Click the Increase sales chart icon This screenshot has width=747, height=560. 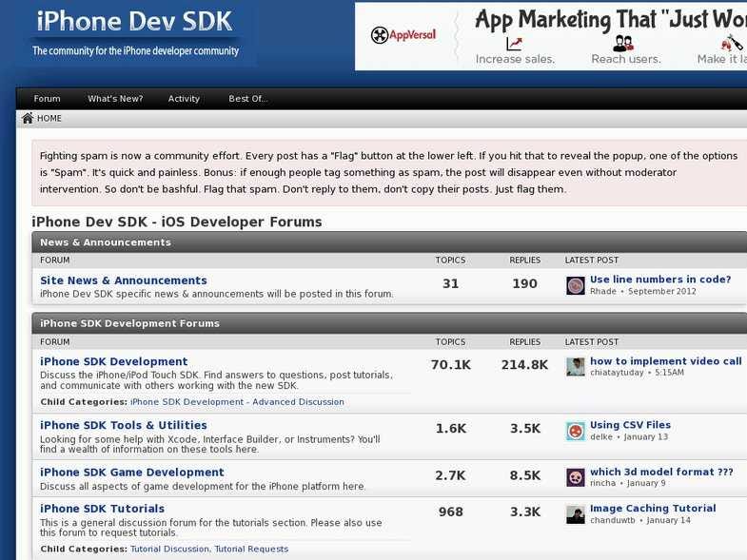click(514, 44)
